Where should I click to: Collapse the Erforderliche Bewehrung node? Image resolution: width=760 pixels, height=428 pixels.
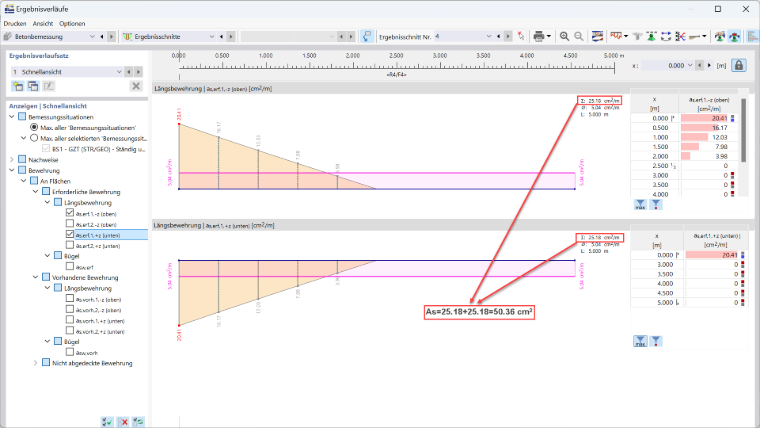pos(35,191)
